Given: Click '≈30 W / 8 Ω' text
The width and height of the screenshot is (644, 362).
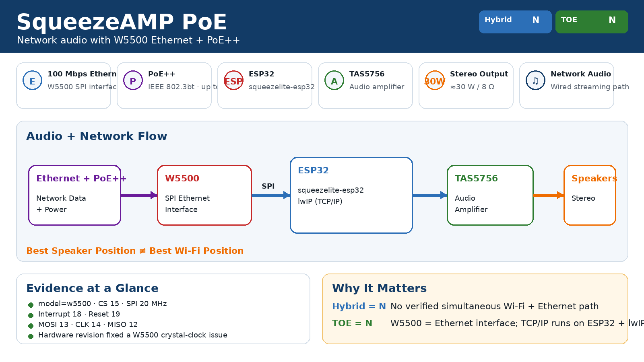Looking at the screenshot, I should tap(472, 87).
